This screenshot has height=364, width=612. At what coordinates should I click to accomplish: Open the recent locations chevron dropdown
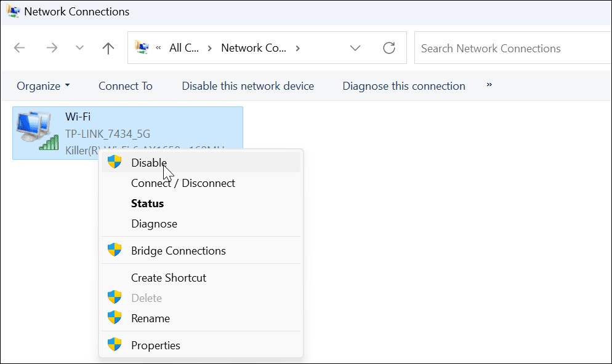(x=79, y=47)
